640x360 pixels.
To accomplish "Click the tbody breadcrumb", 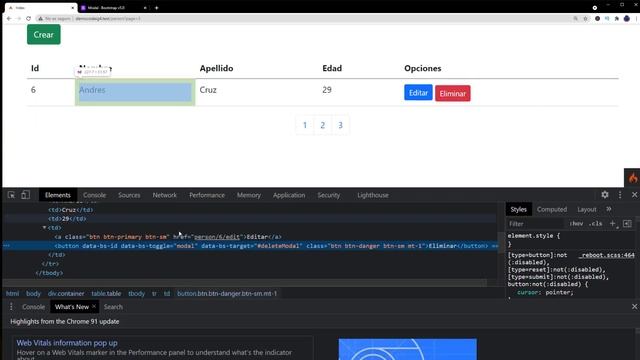I will click(136, 293).
